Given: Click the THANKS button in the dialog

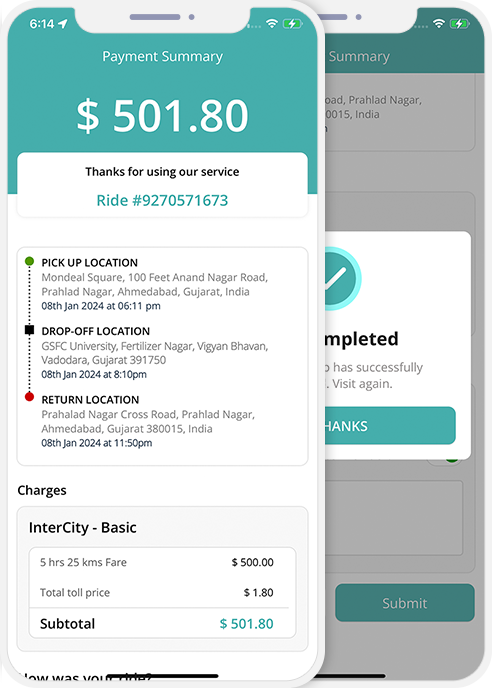Looking at the screenshot, I should tap(390, 426).
